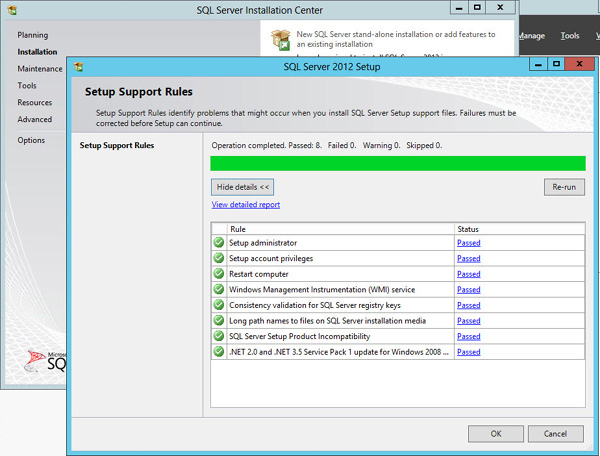Select Maintenance in Installation Center sidebar

40,69
